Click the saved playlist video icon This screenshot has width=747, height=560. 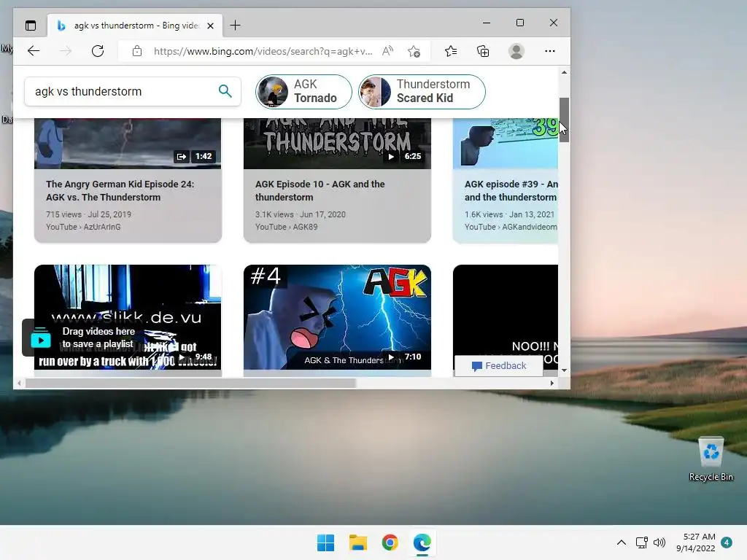click(41, 338)
